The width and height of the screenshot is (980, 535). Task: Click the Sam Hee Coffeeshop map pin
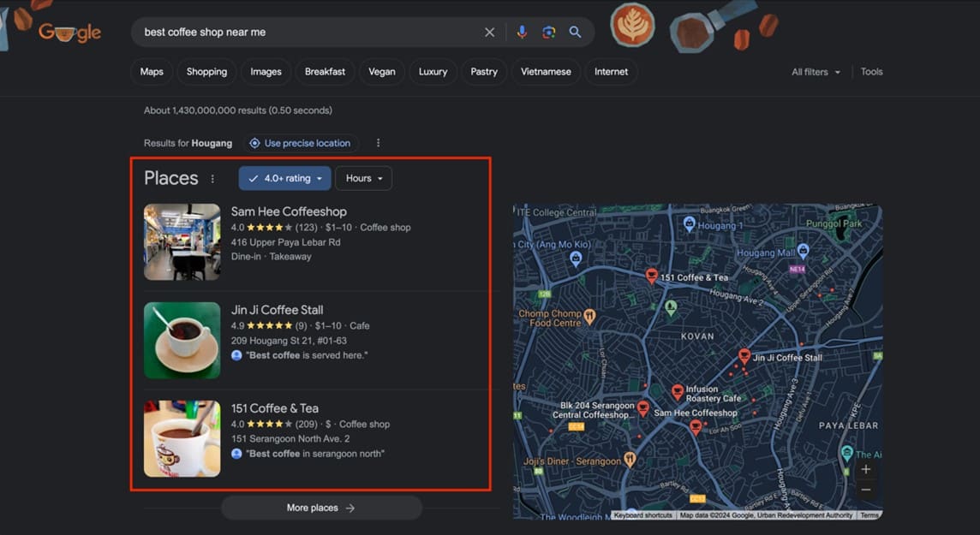point(695,427)
